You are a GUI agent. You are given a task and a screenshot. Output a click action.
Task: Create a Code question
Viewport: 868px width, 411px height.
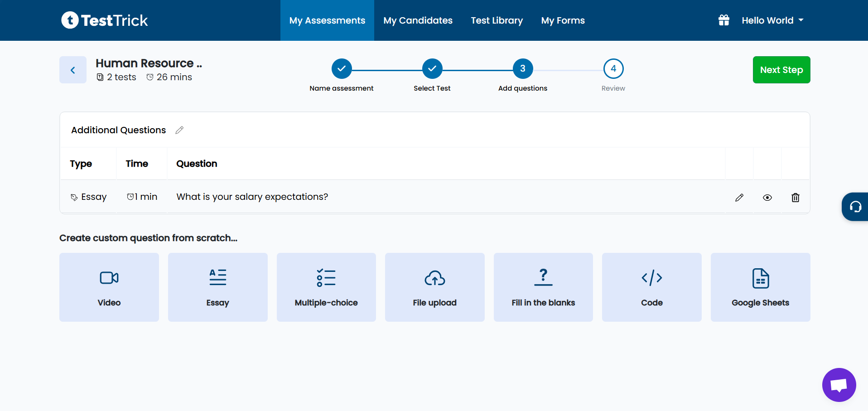(652, 287)
